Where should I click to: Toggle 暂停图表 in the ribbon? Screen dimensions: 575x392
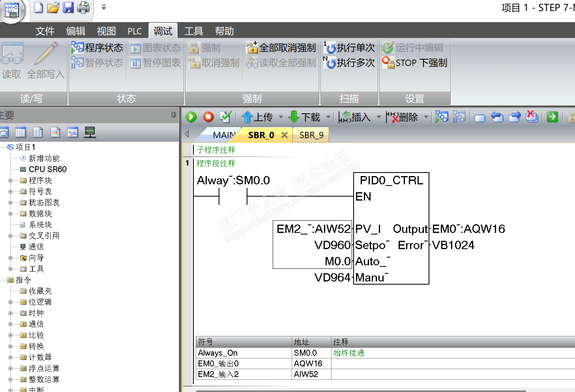click(x=155, y=63)
